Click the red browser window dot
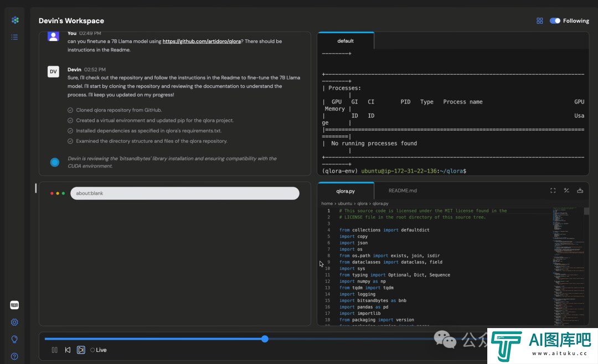 pos(52,193)
